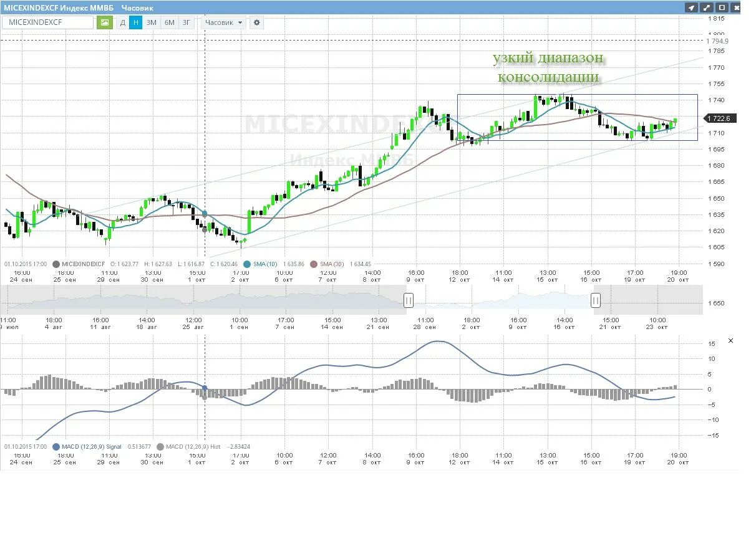The height and width of the screenshot is (536, 756).
Task: Click the 1 740 price axis label
Action: 716,100
